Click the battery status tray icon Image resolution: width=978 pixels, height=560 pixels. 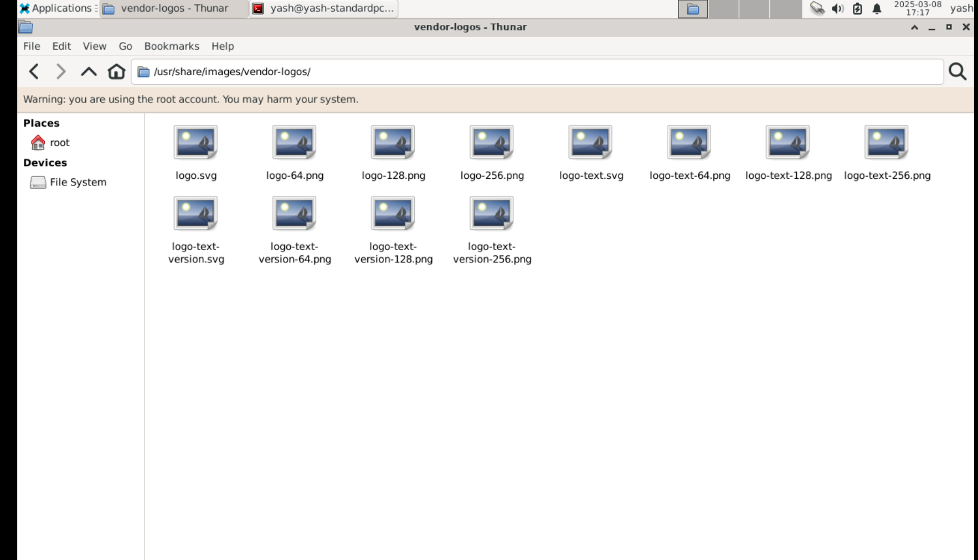pos(857,8)
